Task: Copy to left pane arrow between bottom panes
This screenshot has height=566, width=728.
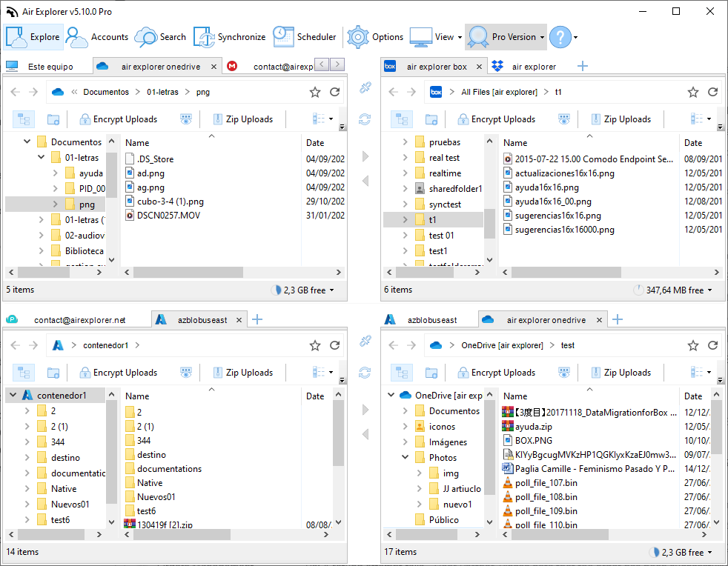Action: (x=365, y=434)
